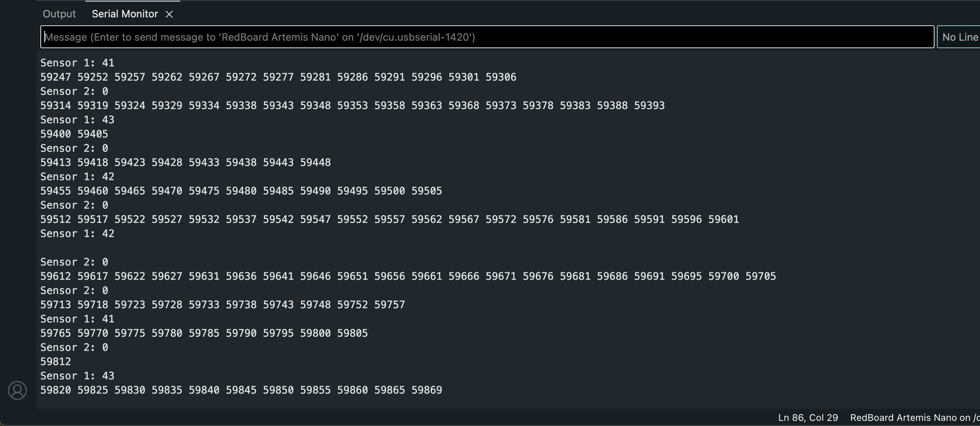Image resolution: width=980 pixels, height=426 pixels.
Task: Click timestamp 59393 in the serial output
Action: point(649,106)
